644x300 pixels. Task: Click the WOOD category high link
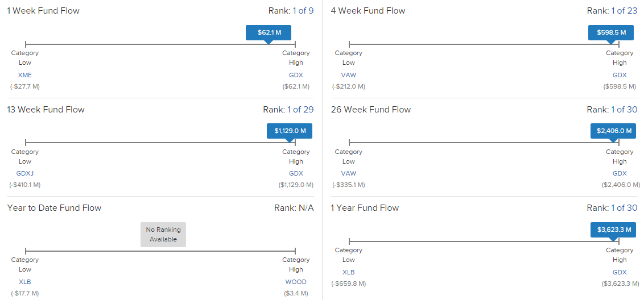[x=296, y=282]
